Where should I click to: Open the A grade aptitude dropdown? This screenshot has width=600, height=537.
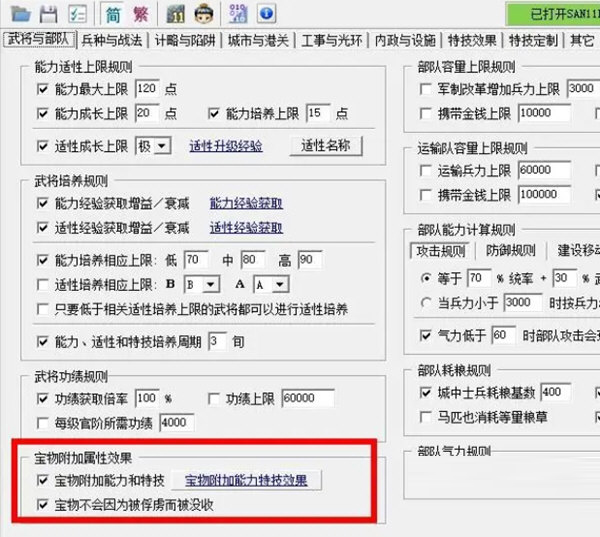(280, 285)
